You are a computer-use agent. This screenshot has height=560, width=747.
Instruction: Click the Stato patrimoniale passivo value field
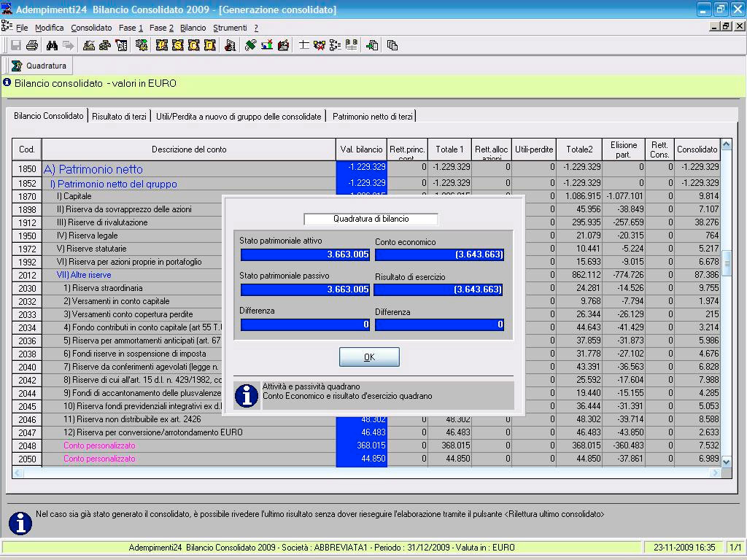coord(305,289)
